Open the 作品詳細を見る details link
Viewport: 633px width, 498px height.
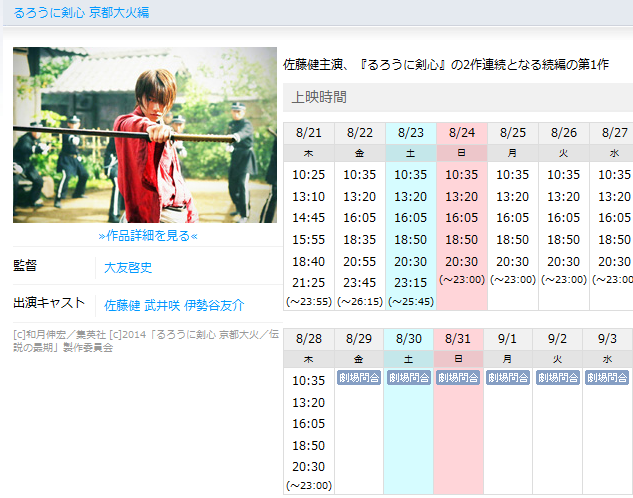[x=148, y=236]
